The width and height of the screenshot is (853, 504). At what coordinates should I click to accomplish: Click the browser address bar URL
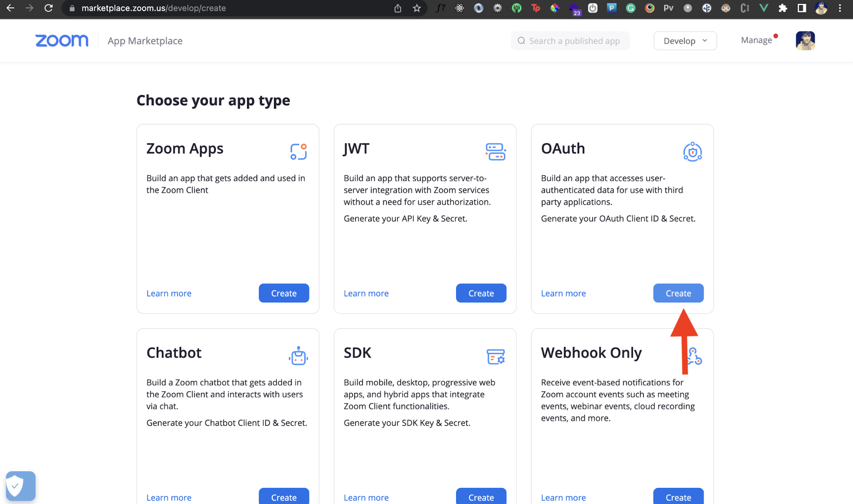[154, 8]
